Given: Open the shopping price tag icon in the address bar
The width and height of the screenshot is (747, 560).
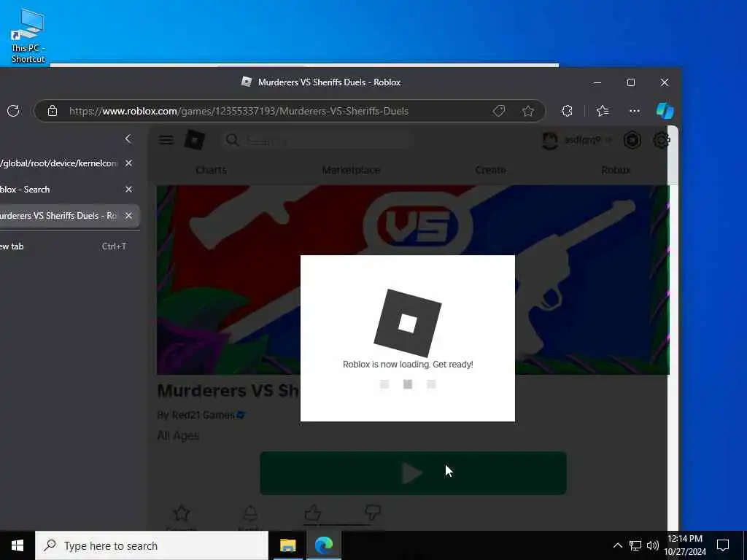Looking at the screenshot, I should 499,111.
